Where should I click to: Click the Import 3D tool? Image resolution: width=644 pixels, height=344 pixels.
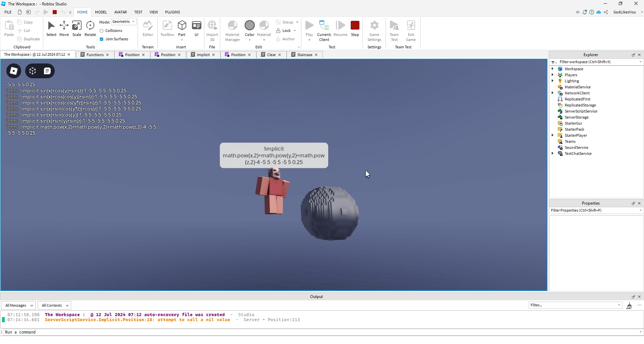coord(212,29)
